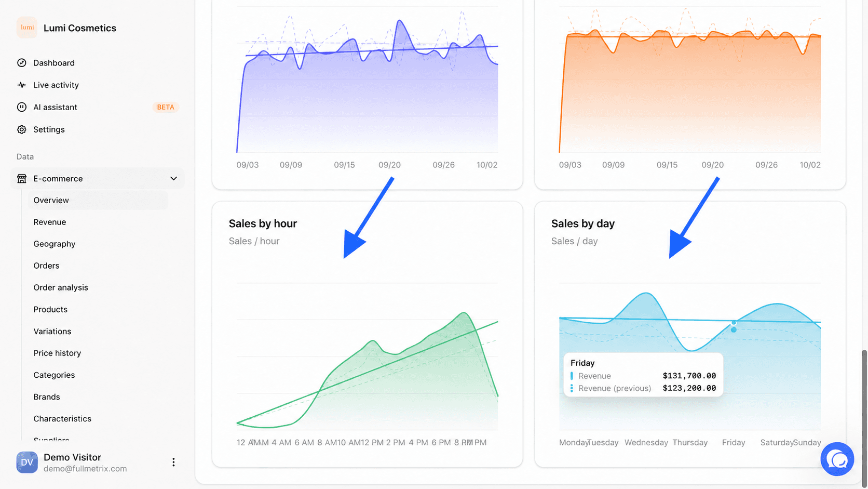Click the Data section heading
Screen dimensions: 868x489
[25, 156]
